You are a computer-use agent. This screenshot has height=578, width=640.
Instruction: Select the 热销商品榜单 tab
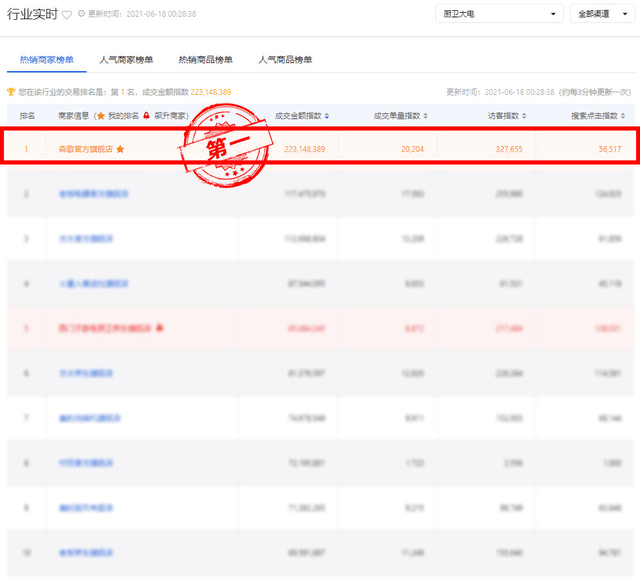(x=205, y=60)
